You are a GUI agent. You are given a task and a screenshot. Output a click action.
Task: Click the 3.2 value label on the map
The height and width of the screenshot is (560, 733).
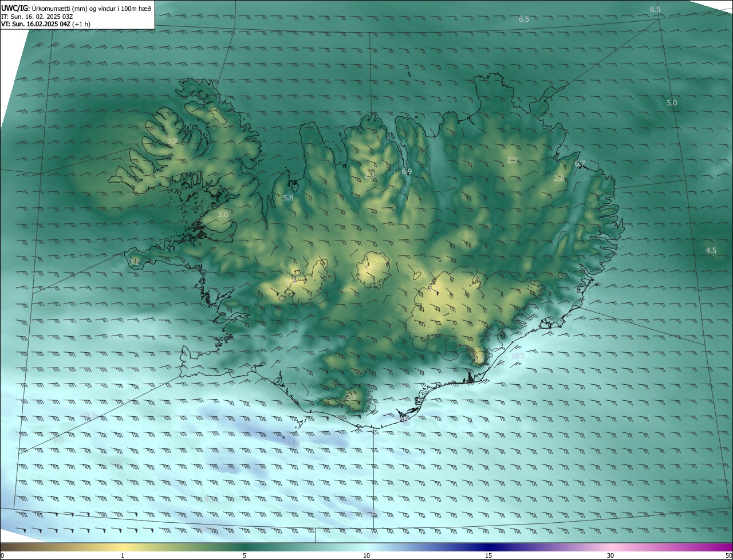[135, 262]
